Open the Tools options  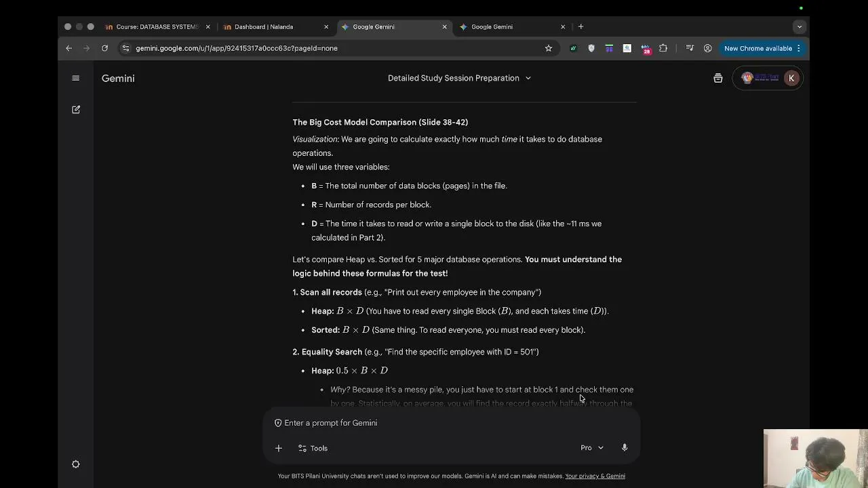313,448
